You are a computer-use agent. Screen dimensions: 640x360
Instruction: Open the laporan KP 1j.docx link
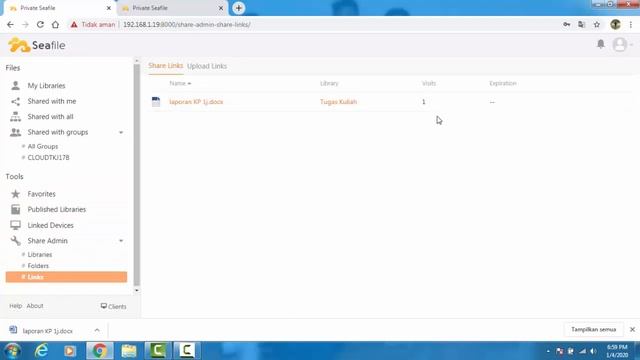196,102
